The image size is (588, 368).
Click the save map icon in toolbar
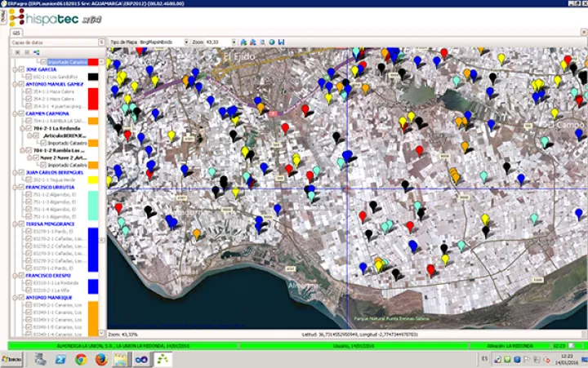(x=282, y=42)
